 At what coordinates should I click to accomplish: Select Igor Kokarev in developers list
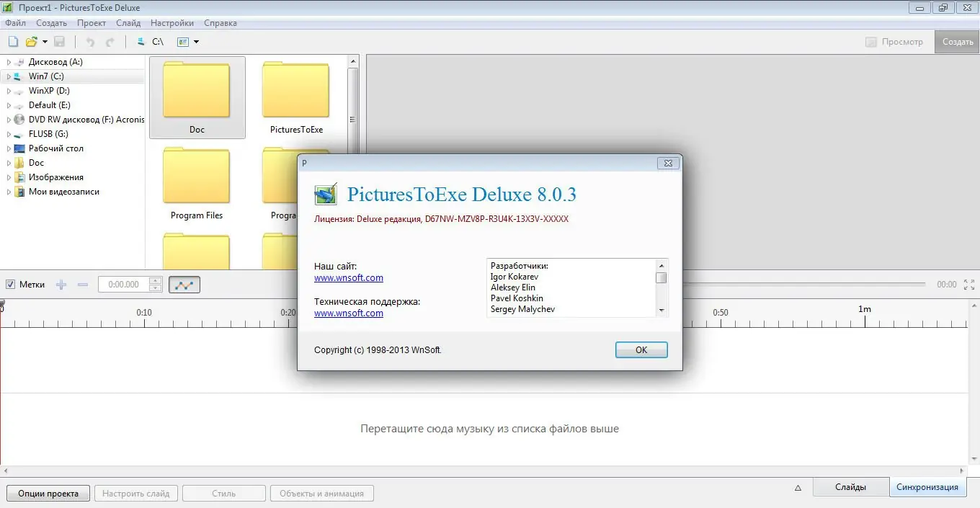(514, 277)
